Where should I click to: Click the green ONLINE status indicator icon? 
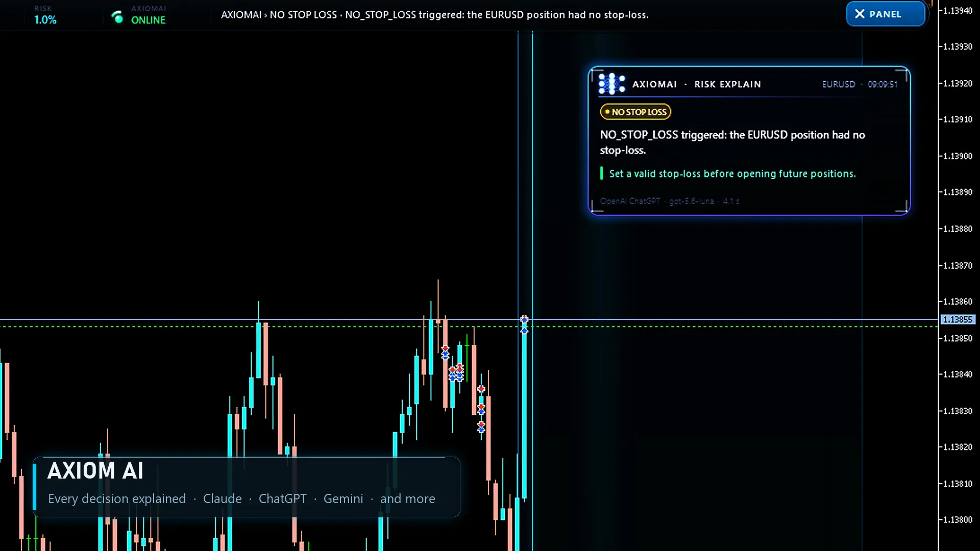click(117, 17)
